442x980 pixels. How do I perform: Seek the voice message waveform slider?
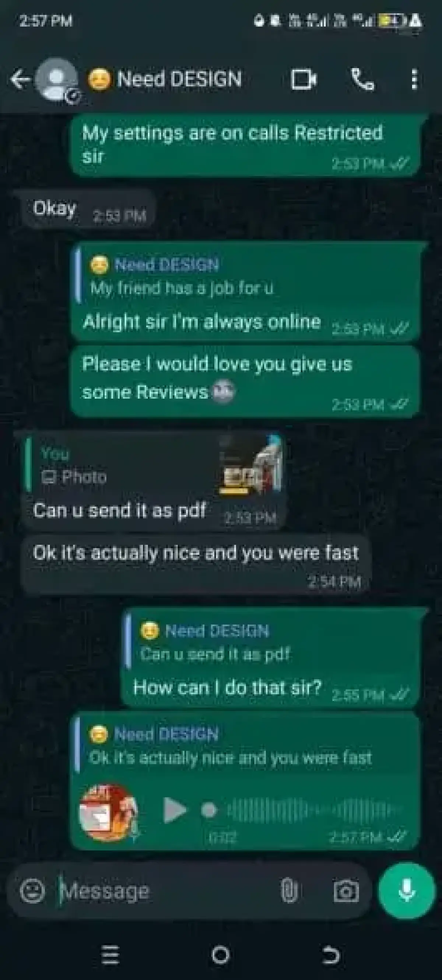pyautogui.click(x=305, y=810)
